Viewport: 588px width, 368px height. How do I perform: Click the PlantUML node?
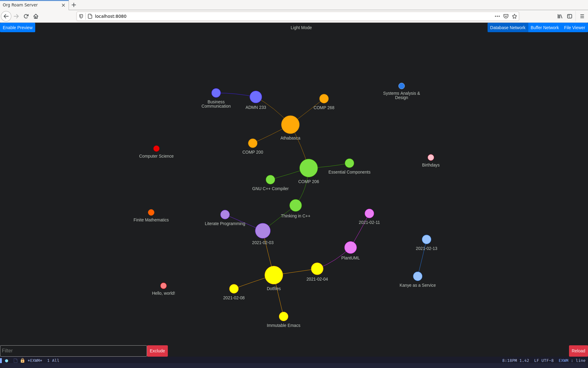tap(350, 247)
